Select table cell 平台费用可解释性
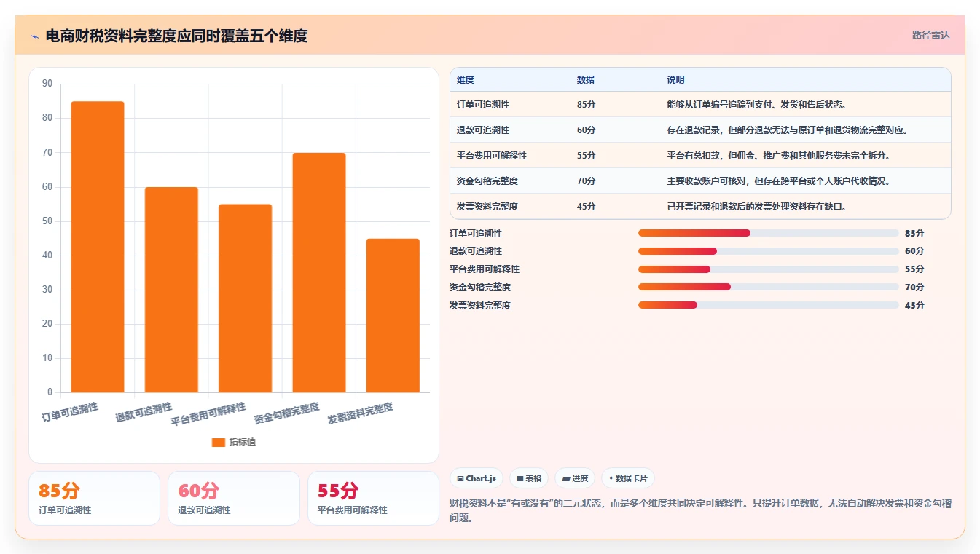 (x=492, y=156)
